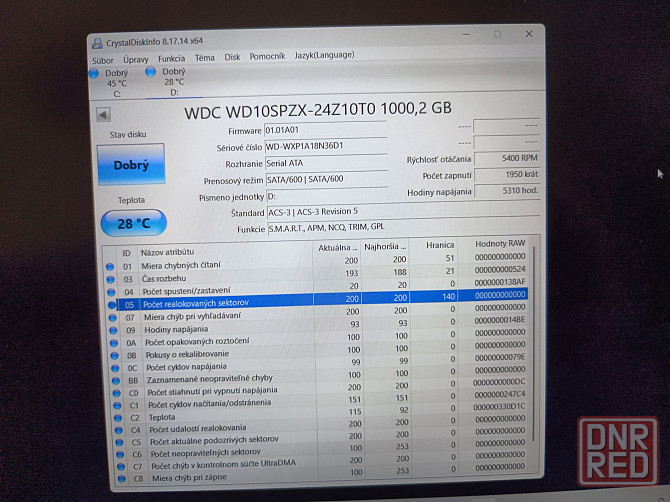Screen dimensions: 670x502
Task: Click the status dot of attribute 0A
Action: click(x=114, y=343)
